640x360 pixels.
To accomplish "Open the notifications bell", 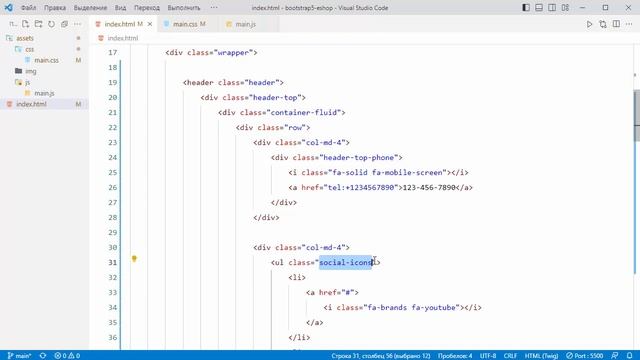I will (x=629, y=356).
